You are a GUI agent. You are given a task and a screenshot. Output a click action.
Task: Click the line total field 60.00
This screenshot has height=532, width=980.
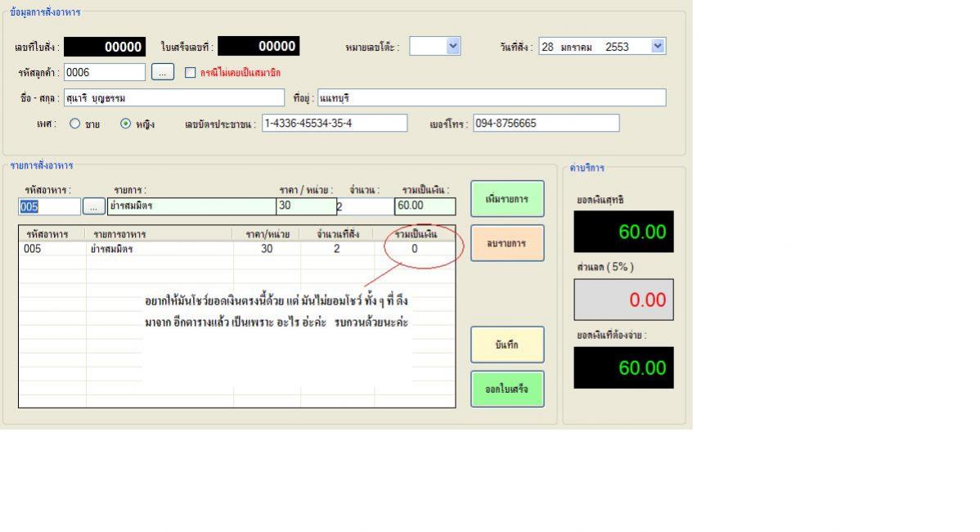click(425, 206)
